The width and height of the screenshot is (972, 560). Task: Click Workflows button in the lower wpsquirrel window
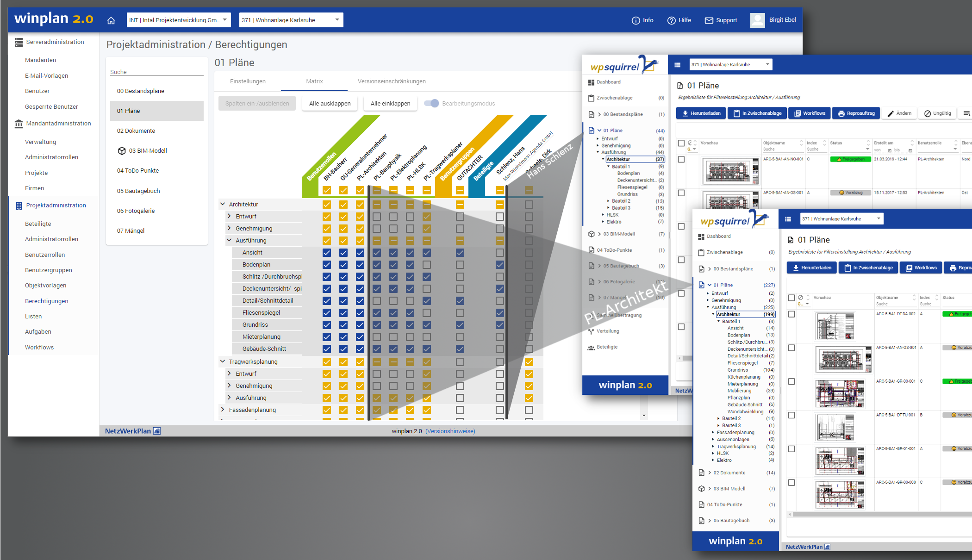point(921,268)
